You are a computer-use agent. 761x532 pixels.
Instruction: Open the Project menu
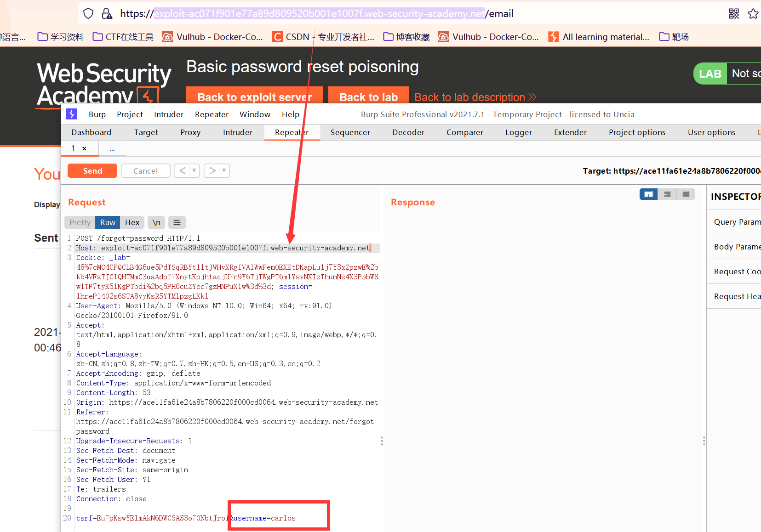tap(130, 114)
